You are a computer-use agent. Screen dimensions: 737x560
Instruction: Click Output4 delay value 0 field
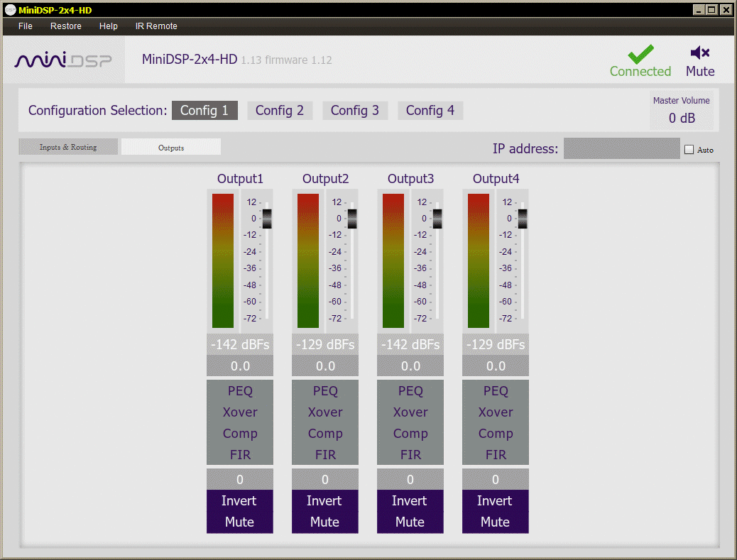[x=496, y=479]
